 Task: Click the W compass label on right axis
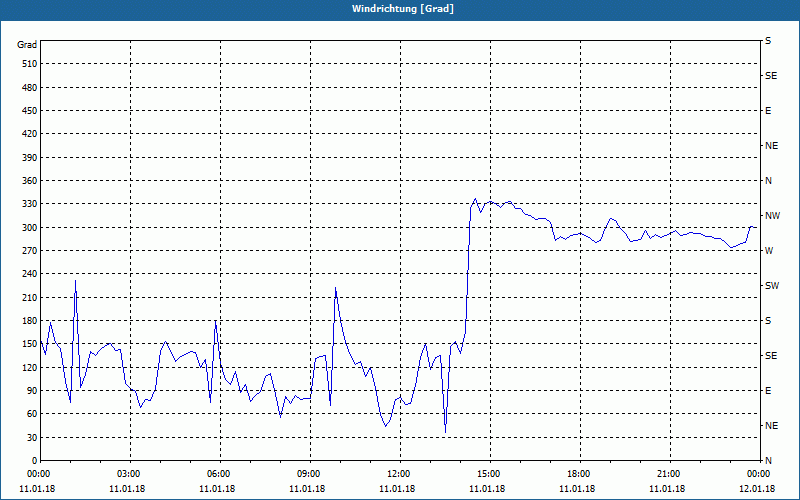769,251
